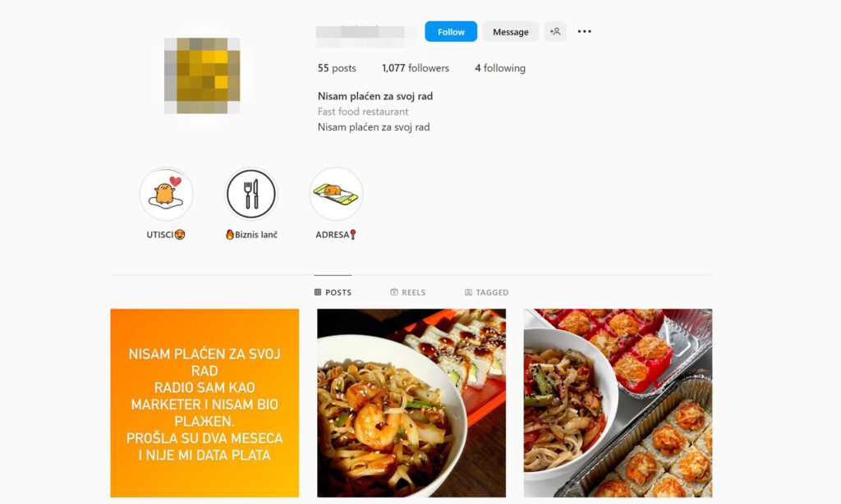Open the sushi trays post thumbnail
This screenshot has width=841, height=504.
pos(618,403)
